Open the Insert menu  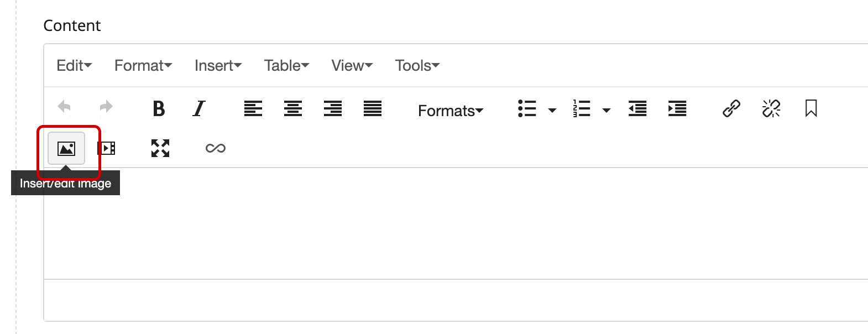(217, 65)
